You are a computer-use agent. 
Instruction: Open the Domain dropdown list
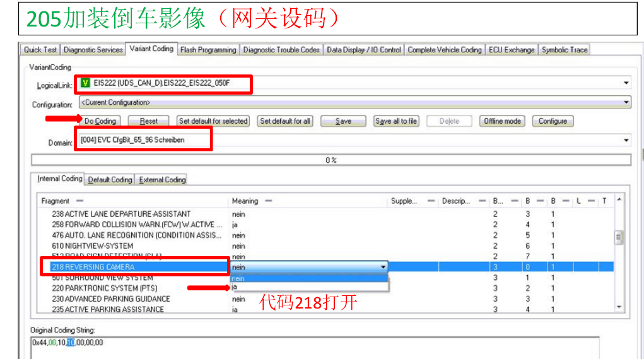click(x=626, y=141)
